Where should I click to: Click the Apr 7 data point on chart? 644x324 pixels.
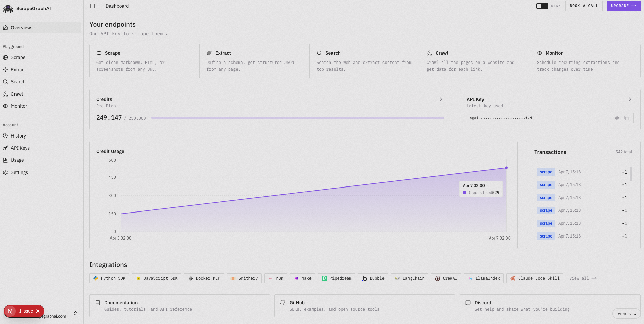506,168
